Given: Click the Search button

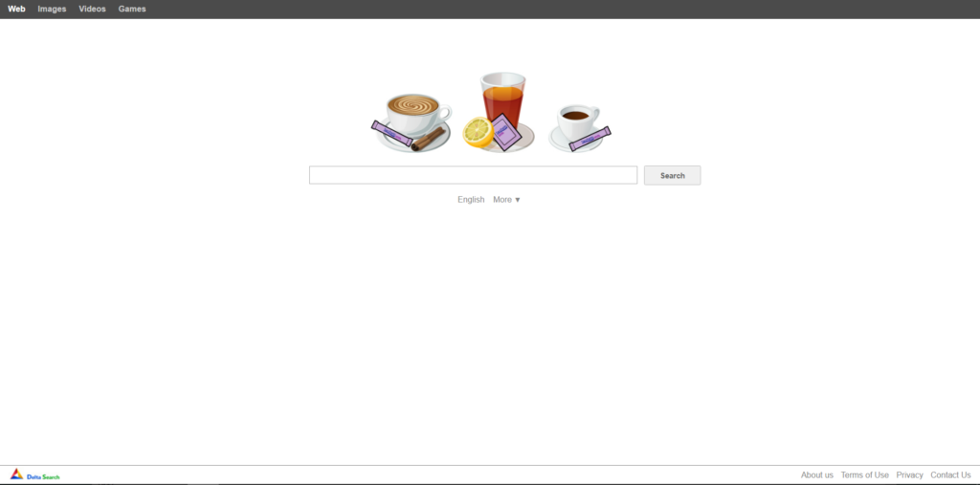Looking at the screenshot, I should click(673, 175).
